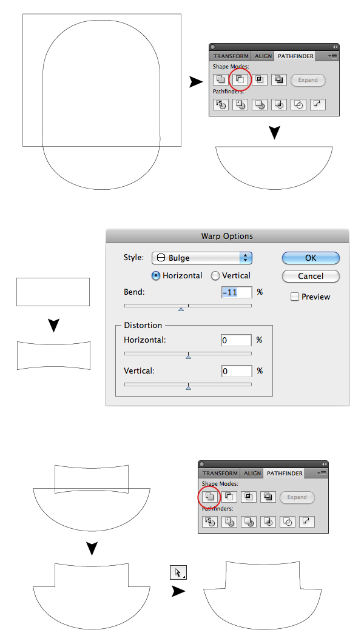The width and height of the screenshot is (364, 644).
Task: Enable the Preview checkbox
Action: [x=295, y=297]
